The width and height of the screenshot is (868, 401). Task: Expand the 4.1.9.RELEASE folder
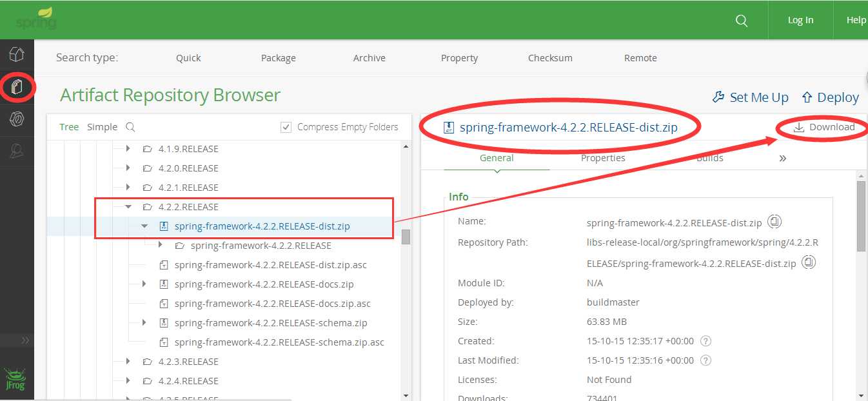(x=128, y=149)
